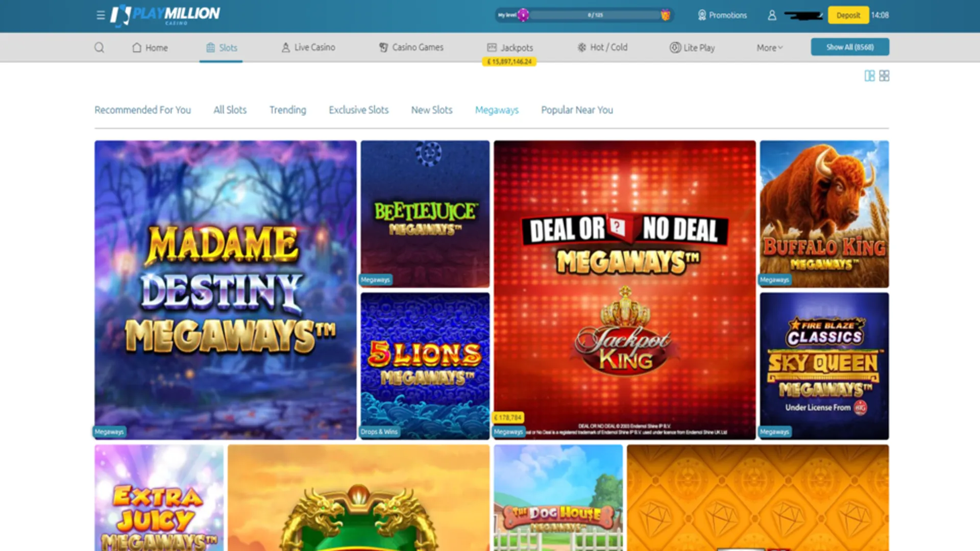The height and width of the screenshot is (551, 980).
Task: Open the Lite Play tab
Action: [x=692, y=47]
